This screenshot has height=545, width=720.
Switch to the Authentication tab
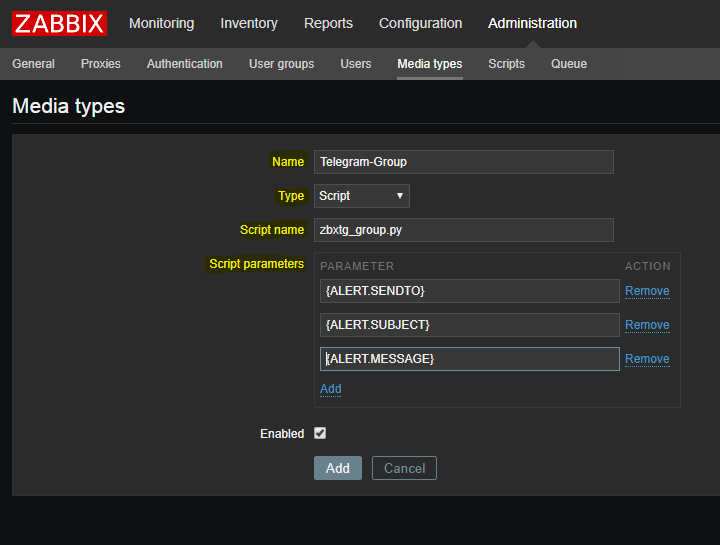coord(184,64)
